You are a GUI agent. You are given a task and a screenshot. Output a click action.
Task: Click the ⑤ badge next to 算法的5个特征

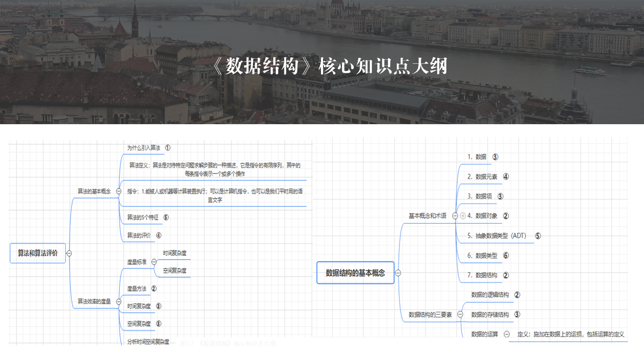[x=166, y=218]
